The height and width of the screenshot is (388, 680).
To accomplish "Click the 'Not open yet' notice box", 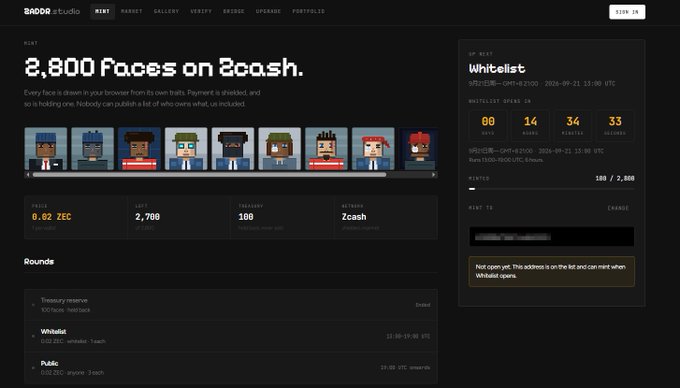I will 552,271.
